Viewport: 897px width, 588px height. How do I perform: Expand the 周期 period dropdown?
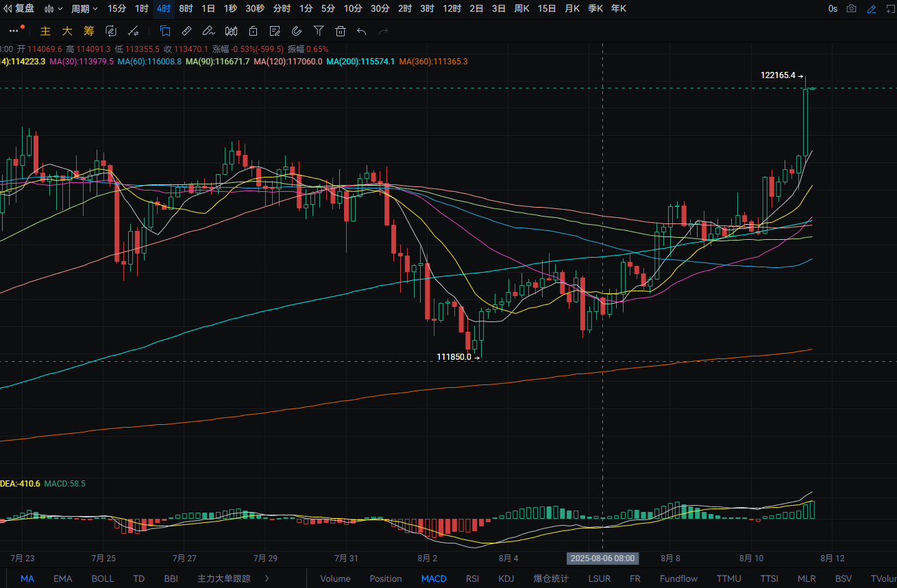[x=84, y=9]
